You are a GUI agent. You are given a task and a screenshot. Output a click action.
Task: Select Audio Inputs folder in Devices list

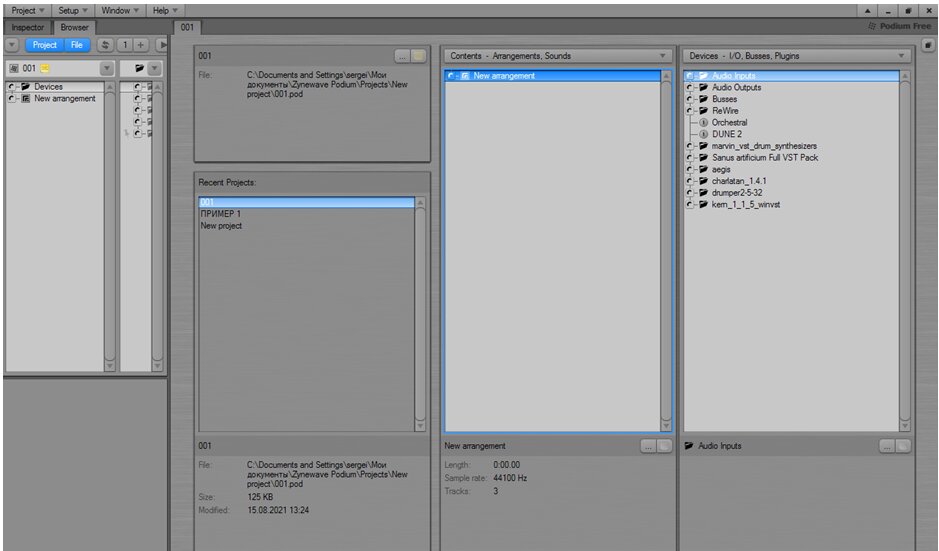pos(792,76)
